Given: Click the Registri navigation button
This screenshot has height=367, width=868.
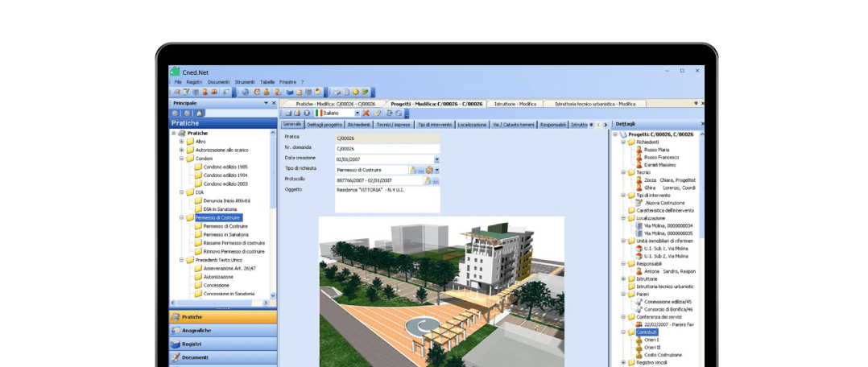Looking at the screenshot, I should point(192,344).
